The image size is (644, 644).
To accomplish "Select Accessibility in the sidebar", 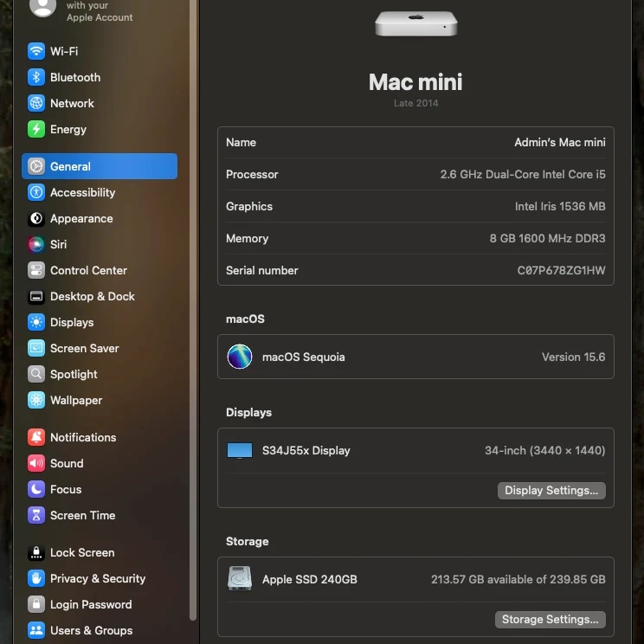I will [82, 192].
